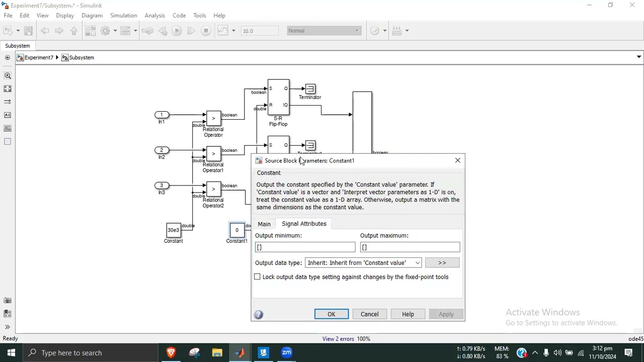Click the Output maximum field
The width and height of the screenshot is (644, 362).
410,247
